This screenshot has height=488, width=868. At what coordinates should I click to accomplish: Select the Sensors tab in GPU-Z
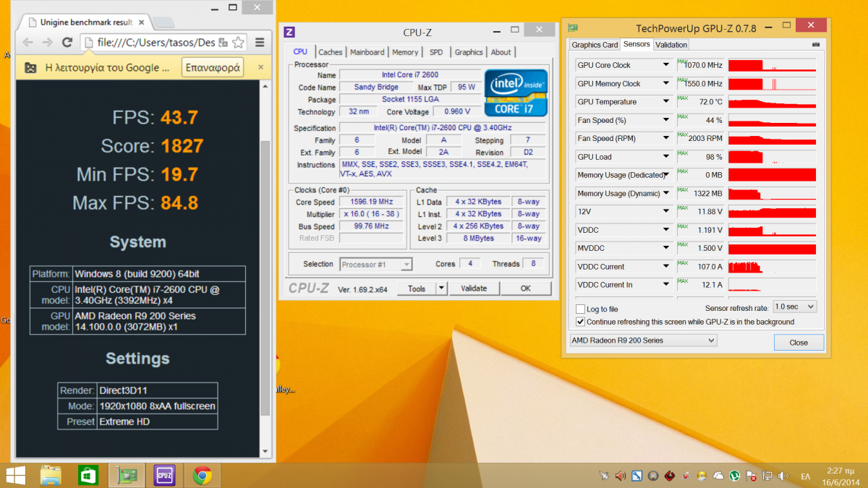[637, 44]
